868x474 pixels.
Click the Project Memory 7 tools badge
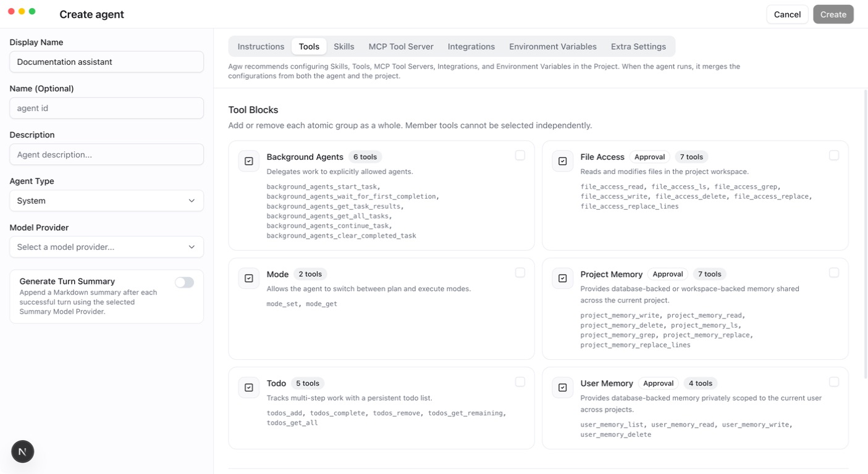pos(709,274)
